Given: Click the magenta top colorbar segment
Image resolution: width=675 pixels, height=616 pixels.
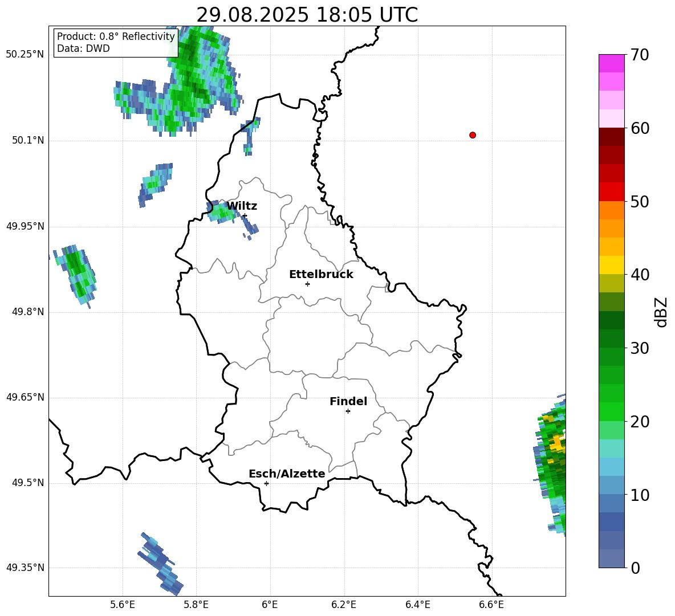Looking at the screenshot, I should tap(612, 63).
